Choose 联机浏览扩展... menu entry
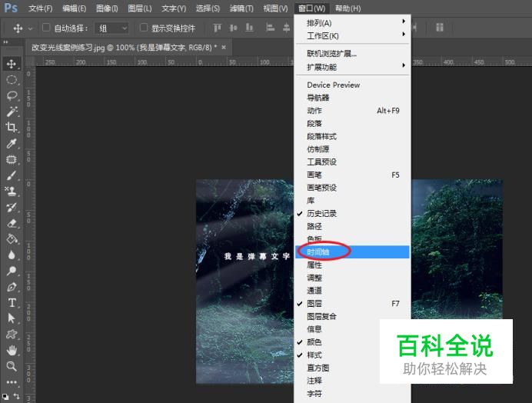Screen dimensions: 532x403 click(352, 54)
